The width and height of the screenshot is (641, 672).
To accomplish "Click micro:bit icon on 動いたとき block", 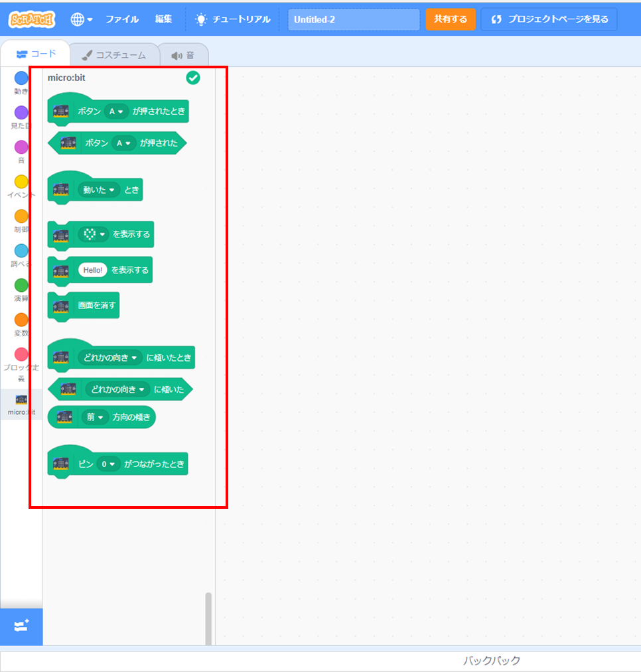I will click(61, 190).
